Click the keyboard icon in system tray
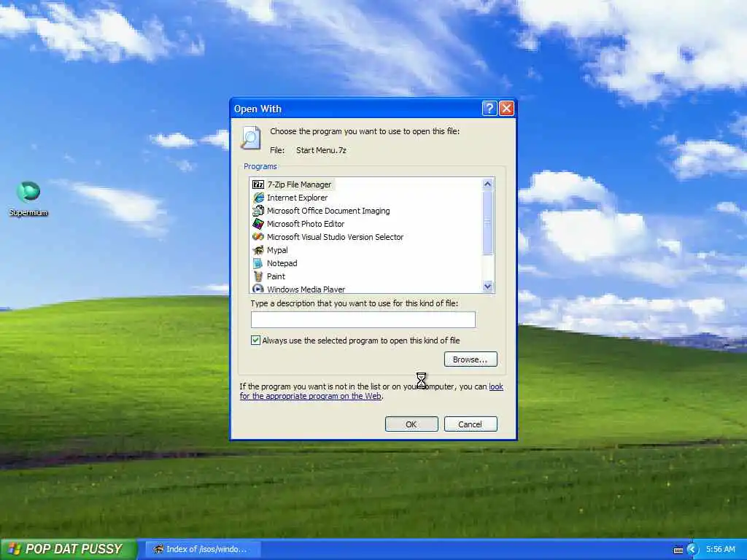 pos(678,550)
